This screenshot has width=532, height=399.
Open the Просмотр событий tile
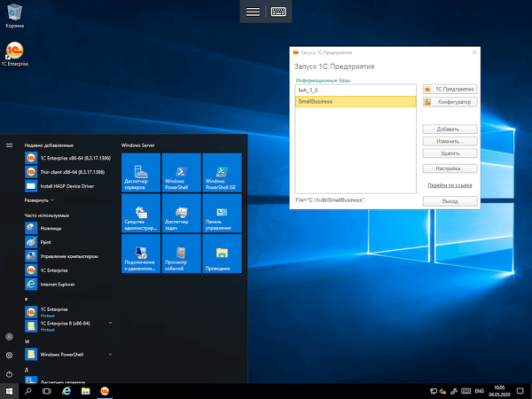tap(181, 254)
